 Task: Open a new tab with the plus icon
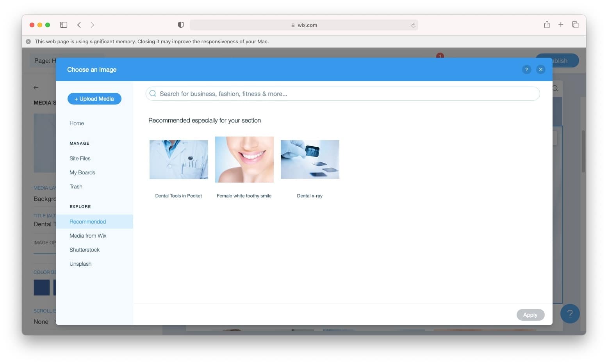coord(561,25)
